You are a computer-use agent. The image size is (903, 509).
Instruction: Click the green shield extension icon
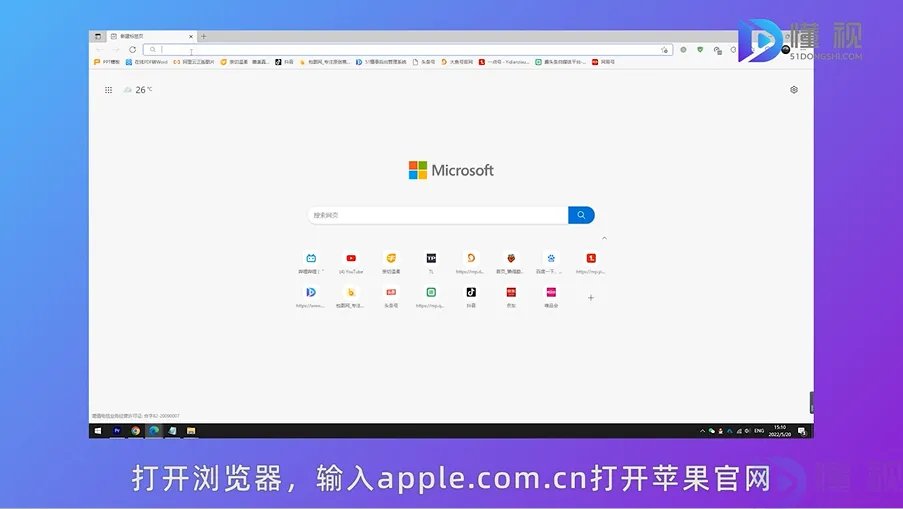click(700, 50)
